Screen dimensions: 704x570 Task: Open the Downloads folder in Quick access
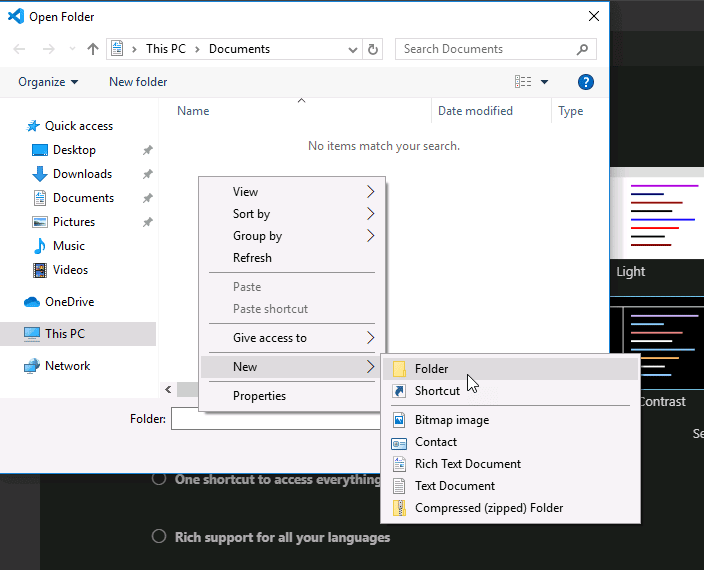click(82, 174)
